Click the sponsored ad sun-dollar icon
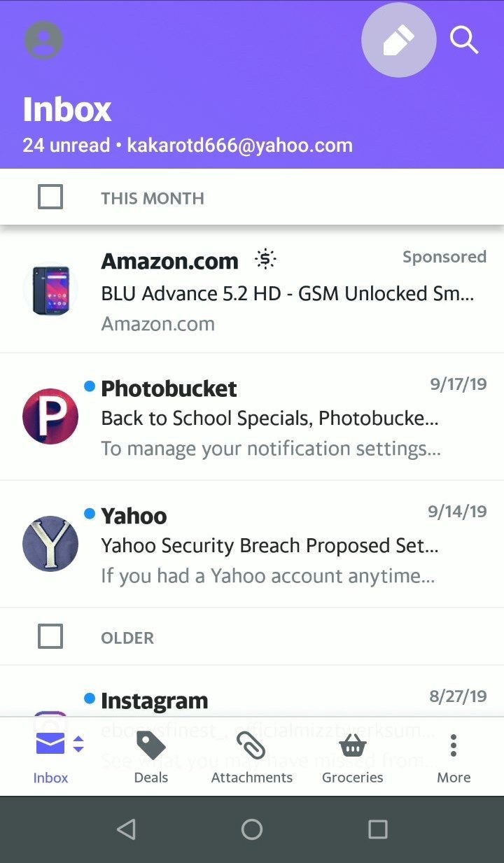Screen dimensions: 504x863 pos(265,260)
